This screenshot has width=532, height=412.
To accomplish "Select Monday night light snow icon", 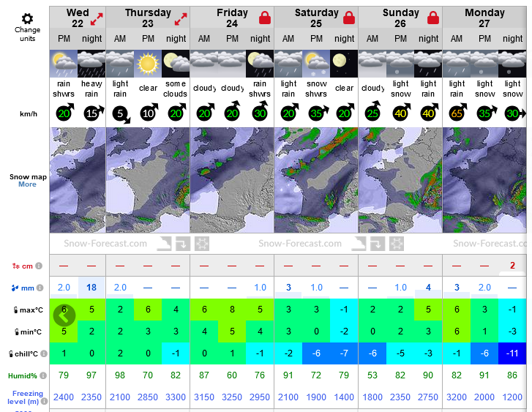I will 512,64.
